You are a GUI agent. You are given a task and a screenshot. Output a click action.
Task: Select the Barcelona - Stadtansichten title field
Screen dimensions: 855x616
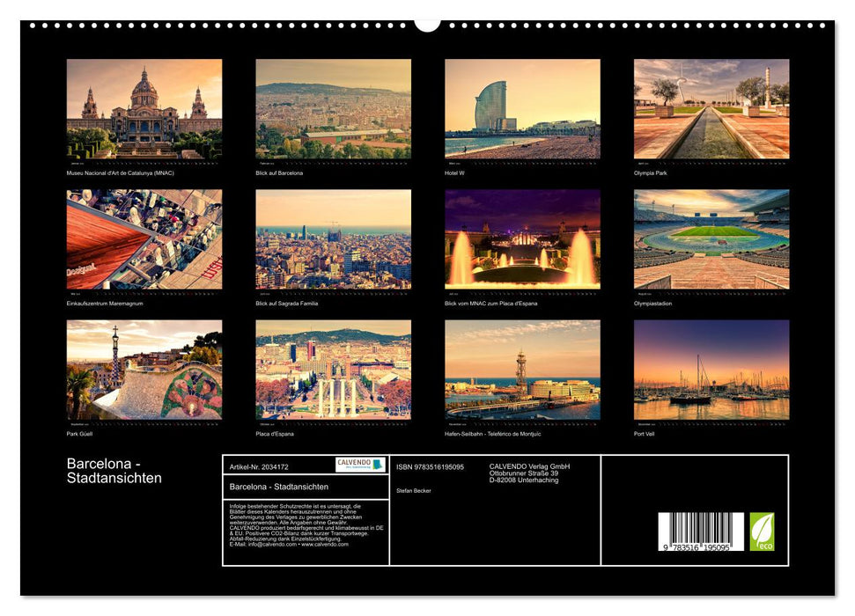pyautogui.click(x=281, y=488)
